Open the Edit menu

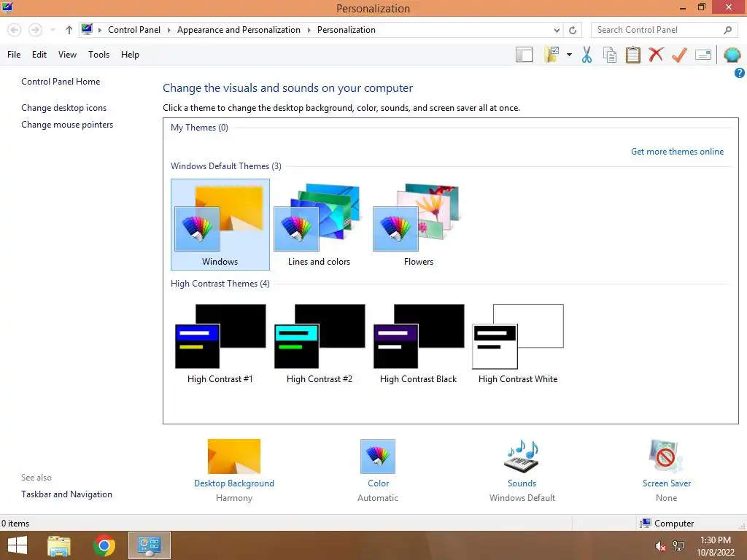pyautogui.click(x=39, y=55)
